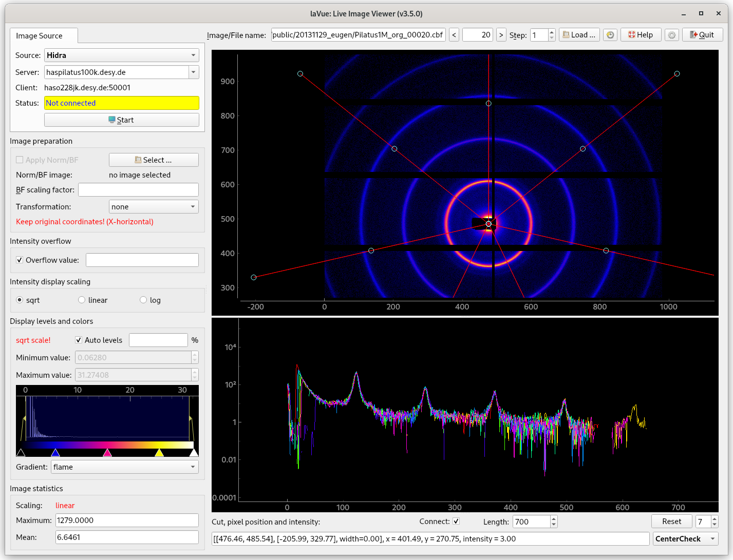This screenshot has height=560, width=733.
Task: Disable Auto levels checkbox
Action: [79, 340]
